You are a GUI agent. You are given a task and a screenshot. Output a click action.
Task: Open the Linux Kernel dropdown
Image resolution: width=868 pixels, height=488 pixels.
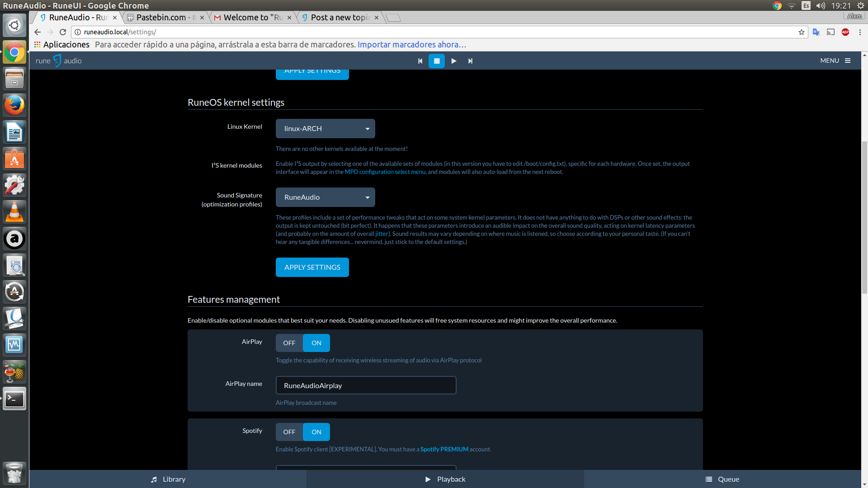coord(325,128)
